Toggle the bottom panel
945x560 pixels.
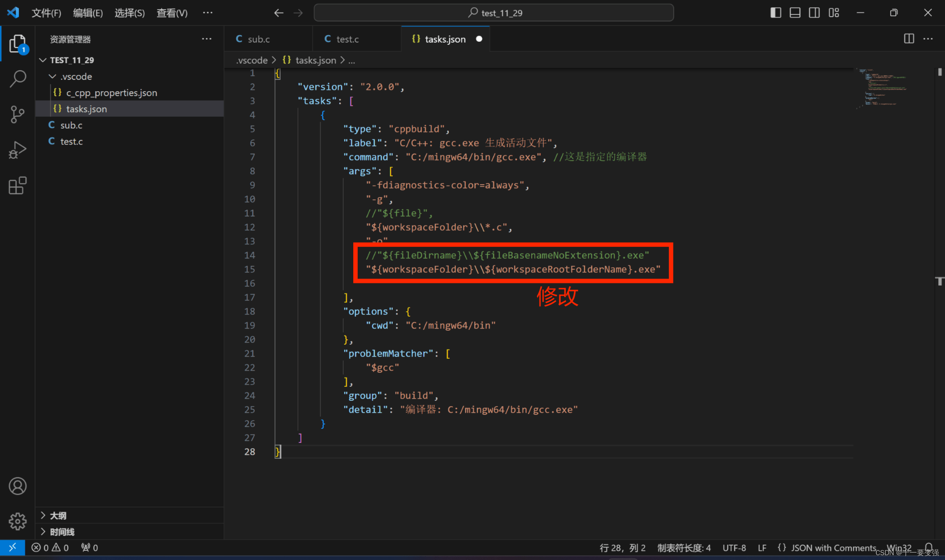(x=795, y=13)
